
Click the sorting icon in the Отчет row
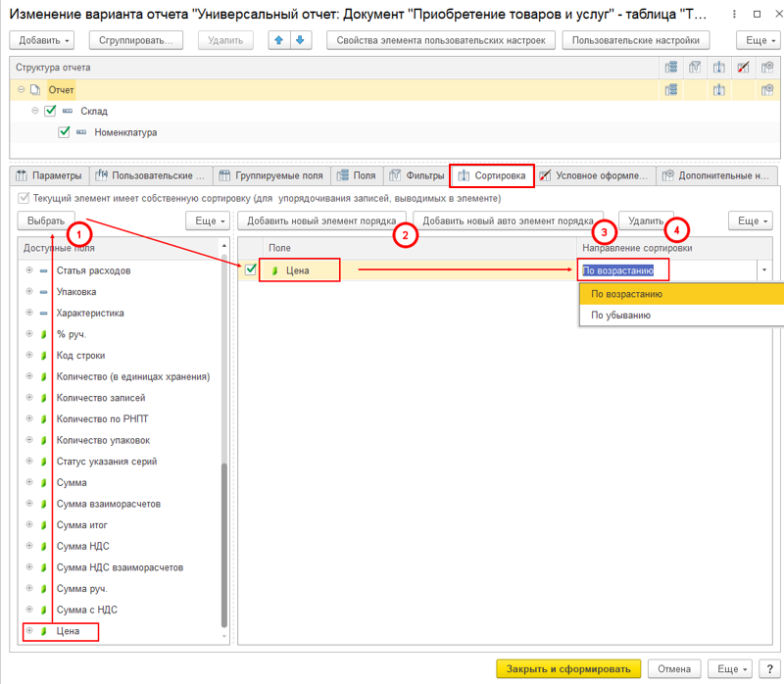point(719,90)
